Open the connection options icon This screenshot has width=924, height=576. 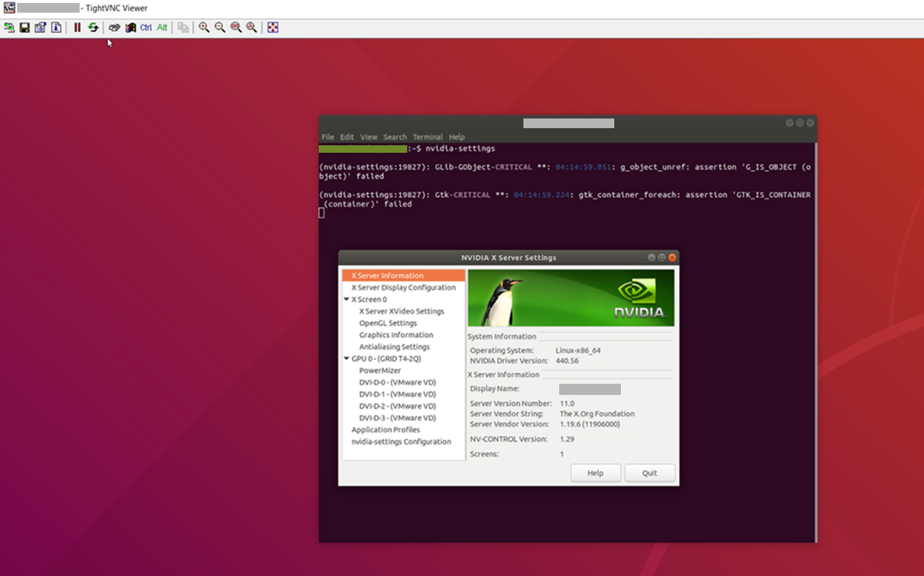point(40,27)
